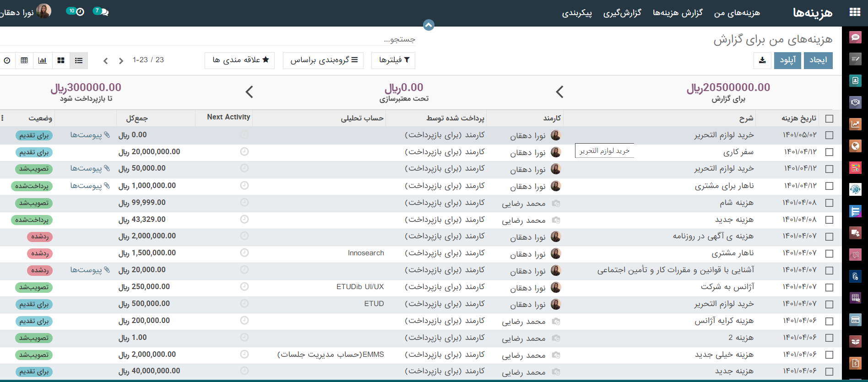Open the pivot table view icon
The image size is (868, 382).
tap(24, 60)
